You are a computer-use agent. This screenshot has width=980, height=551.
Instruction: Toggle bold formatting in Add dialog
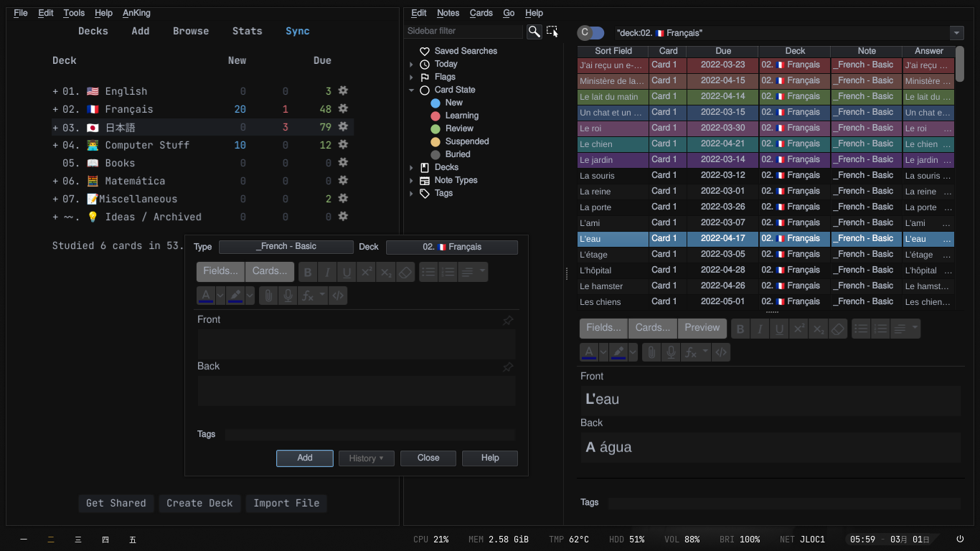(x=308, y=273)
